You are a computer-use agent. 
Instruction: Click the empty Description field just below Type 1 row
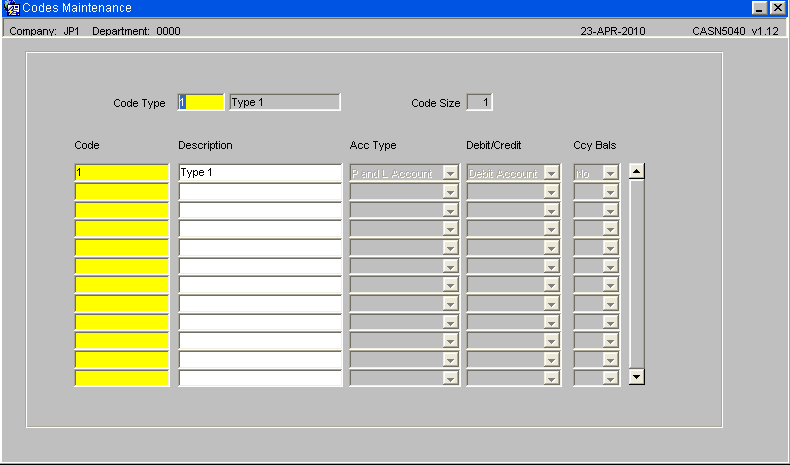pos(260,191)
